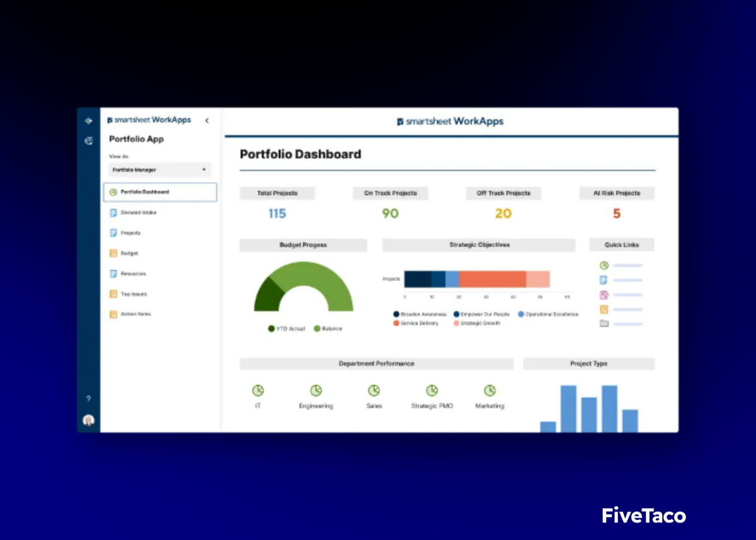This screenshot has width=756, height=540.
Task: Click the On Track Projects value 90
Action: 391,214
